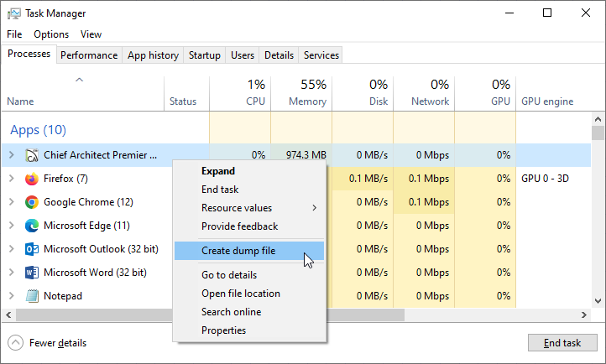Switch to the Performance tab

point(89,55)
